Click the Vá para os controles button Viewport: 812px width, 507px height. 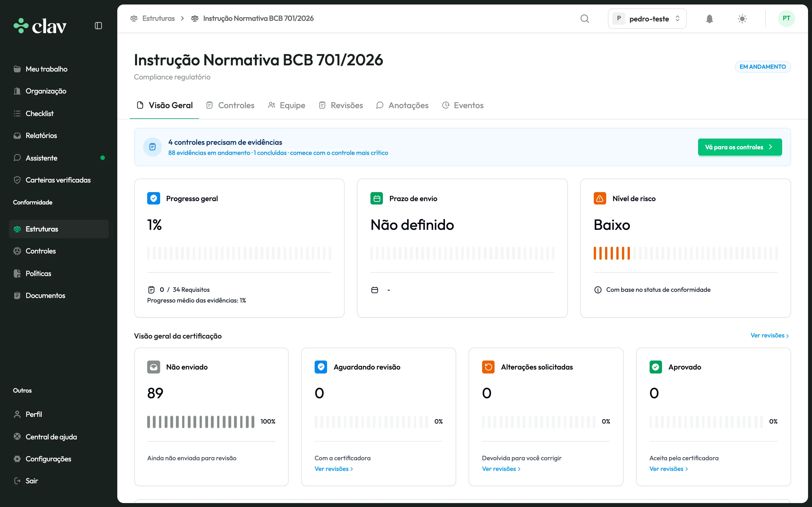coord(740,147)
